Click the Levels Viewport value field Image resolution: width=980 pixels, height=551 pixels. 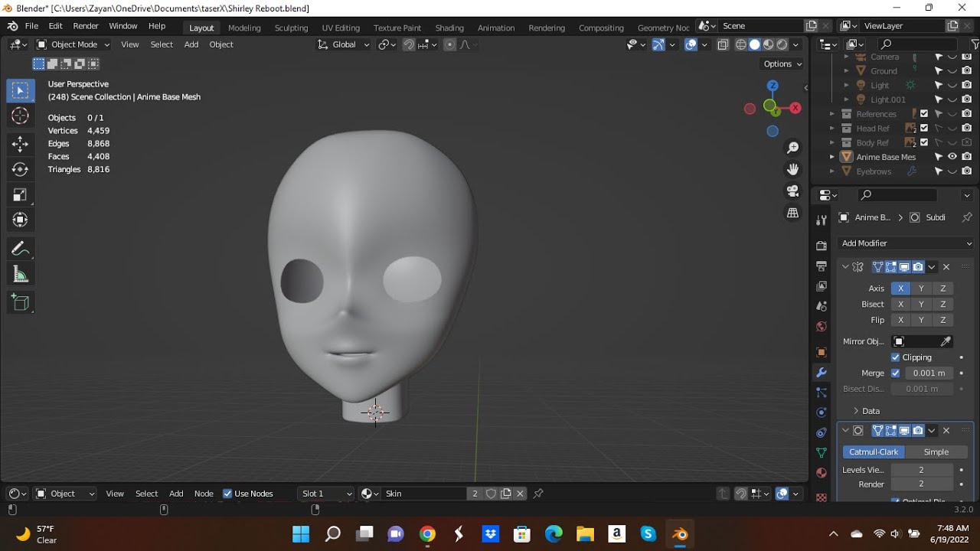pos(922,470)
